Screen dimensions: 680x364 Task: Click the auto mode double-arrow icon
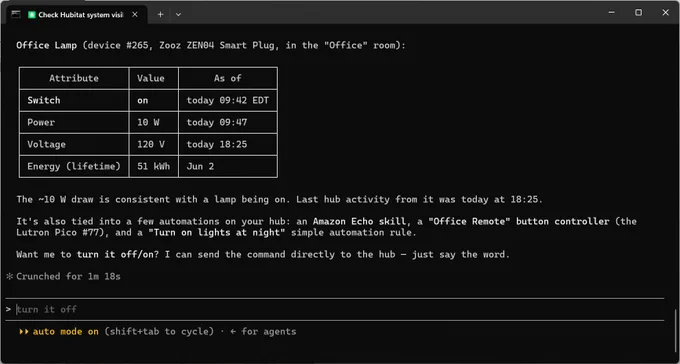coord(24,331)
